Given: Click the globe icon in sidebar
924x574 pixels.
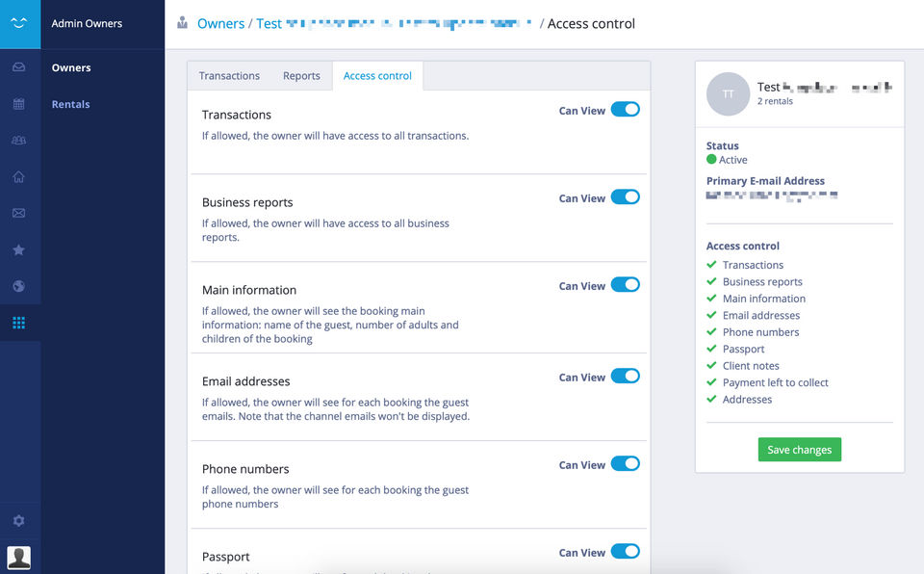Looking at the screenshot, I should click(19, 287).
